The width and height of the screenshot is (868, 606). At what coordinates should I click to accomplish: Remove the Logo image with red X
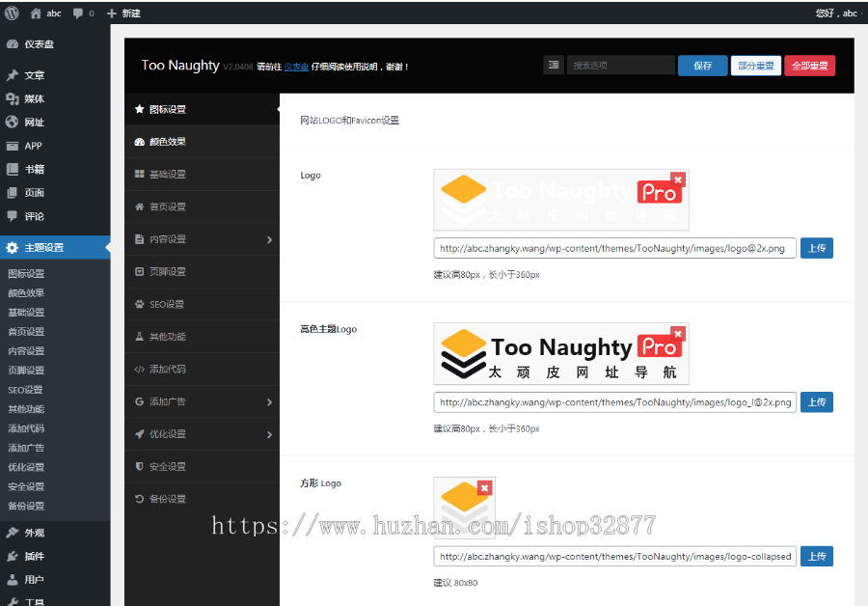tap(678, 179)
